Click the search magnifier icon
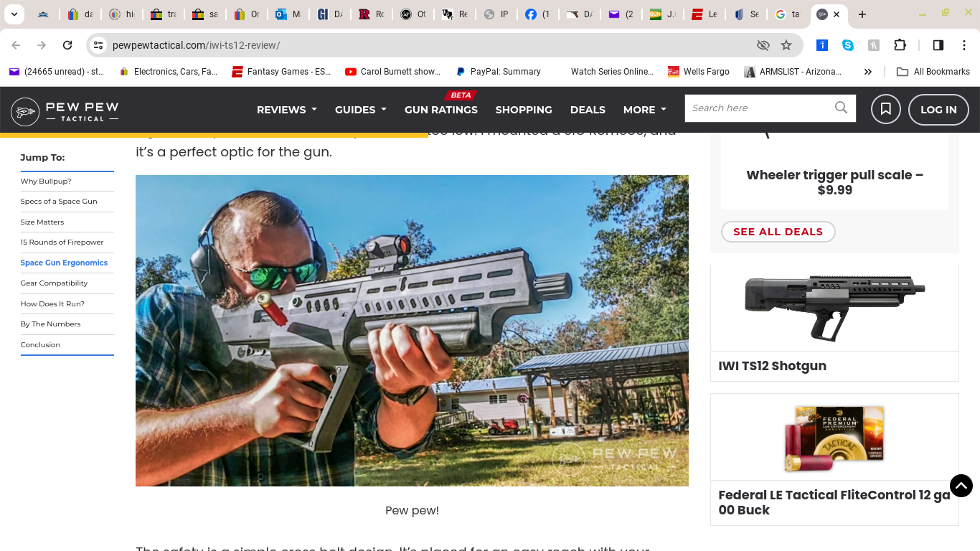Viewport: 980px width, 551px height. tap(841, 108)
